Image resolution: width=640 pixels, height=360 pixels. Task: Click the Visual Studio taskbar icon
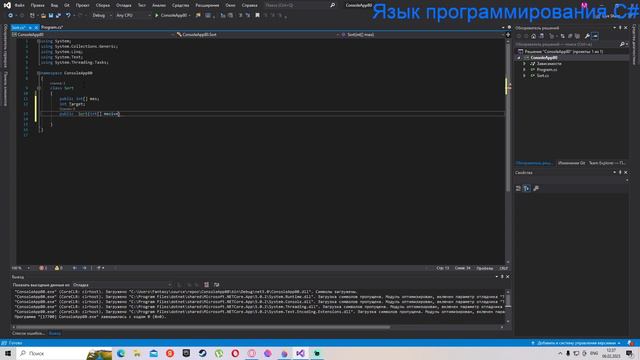(300, 353)
